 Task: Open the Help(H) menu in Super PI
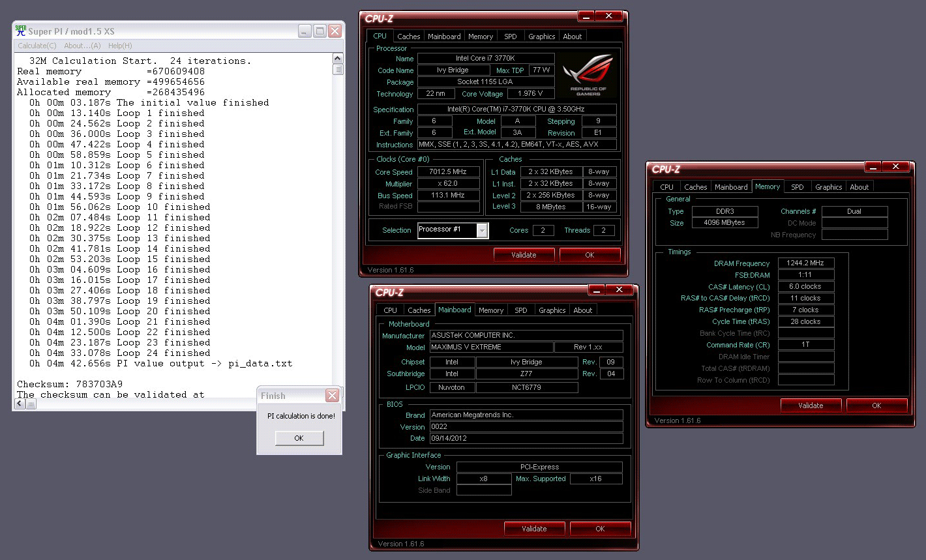coord(120,46)
